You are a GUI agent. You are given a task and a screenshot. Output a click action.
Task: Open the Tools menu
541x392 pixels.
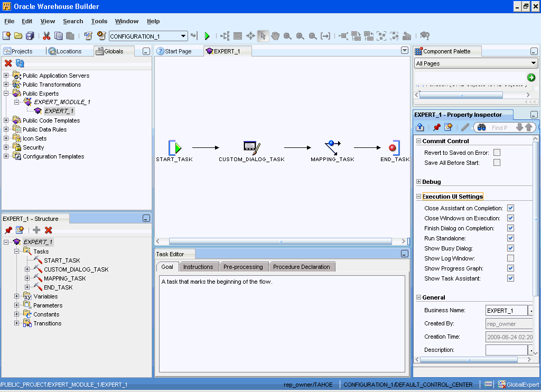[x=99, y=21]
